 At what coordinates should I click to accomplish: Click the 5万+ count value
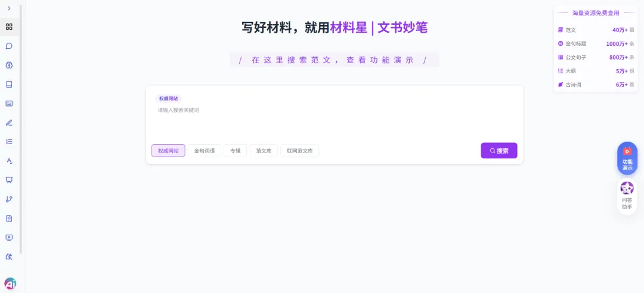click(x=622, y=71)
